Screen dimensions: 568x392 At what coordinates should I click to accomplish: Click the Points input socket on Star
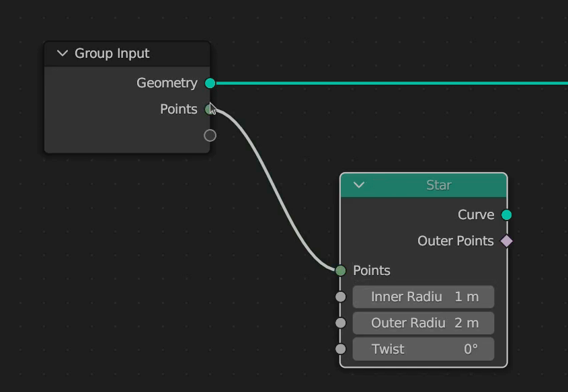(341, 270)
